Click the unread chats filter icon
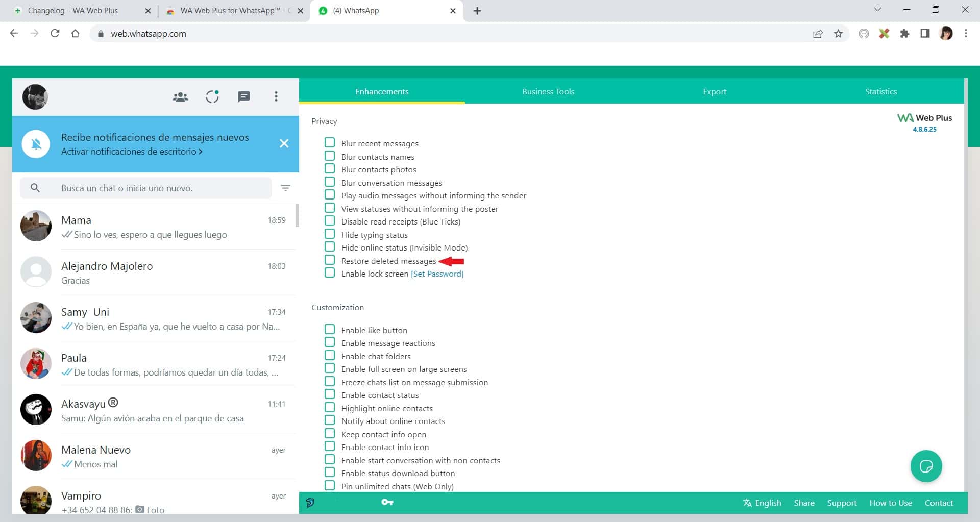This screenshot has height=522, width=980. coord(286,188)
